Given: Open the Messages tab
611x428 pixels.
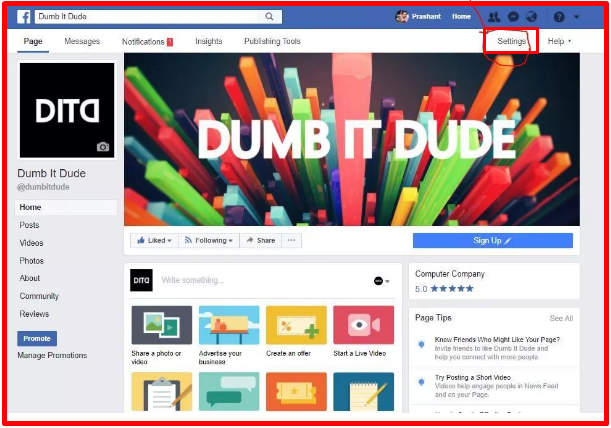Looking at the screenshot, I should click(x=82, y=41).
